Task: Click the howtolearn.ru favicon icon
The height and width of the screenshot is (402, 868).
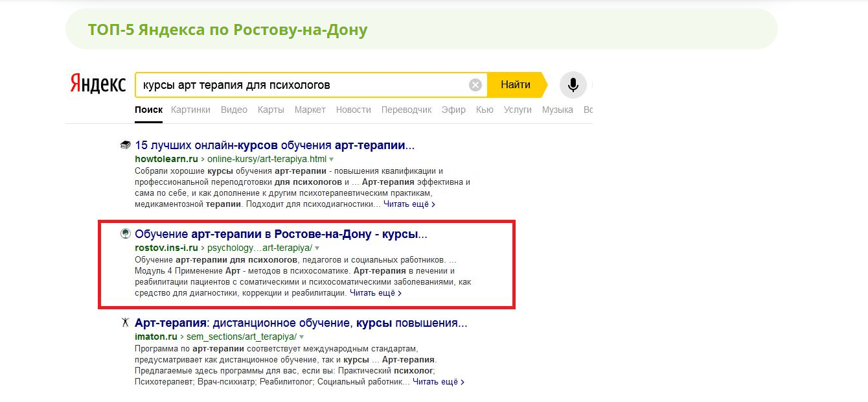Action: coord(126,145)
